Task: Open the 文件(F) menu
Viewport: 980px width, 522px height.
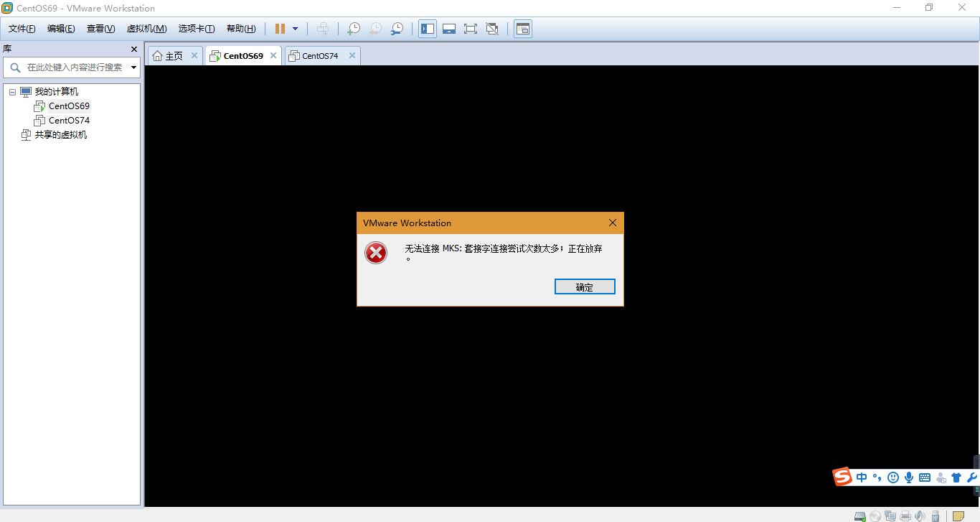Action: (22, 29)
